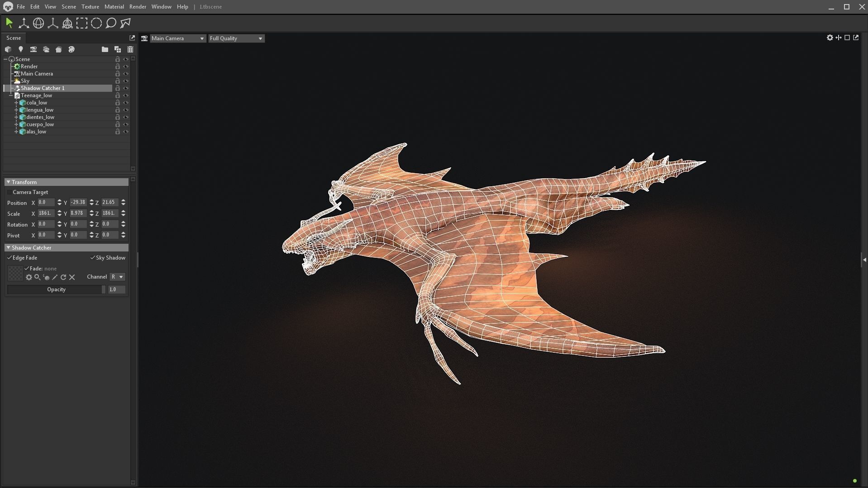Image resolution: width=868 pixels, height=488 pixels.
Task: Toggle visibility of cola_low mesh
Action: (x=126, y=103)
